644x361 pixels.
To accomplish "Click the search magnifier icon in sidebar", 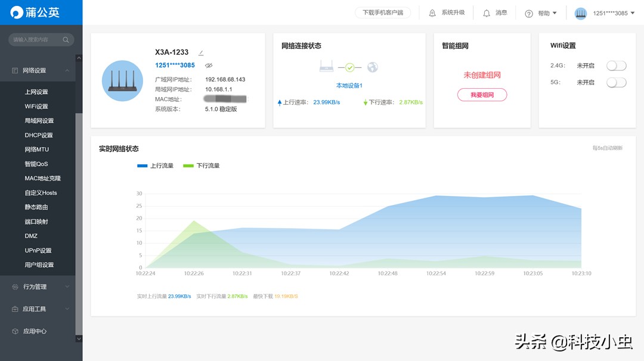I will 66,40.
